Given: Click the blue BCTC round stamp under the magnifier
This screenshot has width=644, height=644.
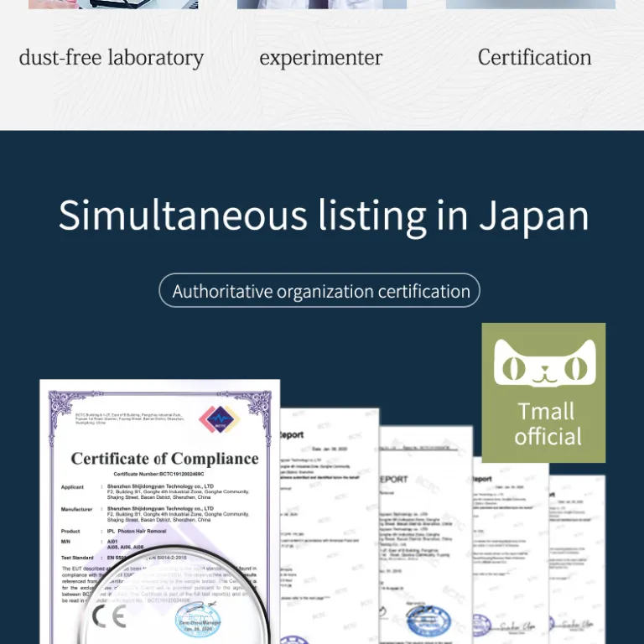Looking at the screenshot, I should click(x=198, y=620).
